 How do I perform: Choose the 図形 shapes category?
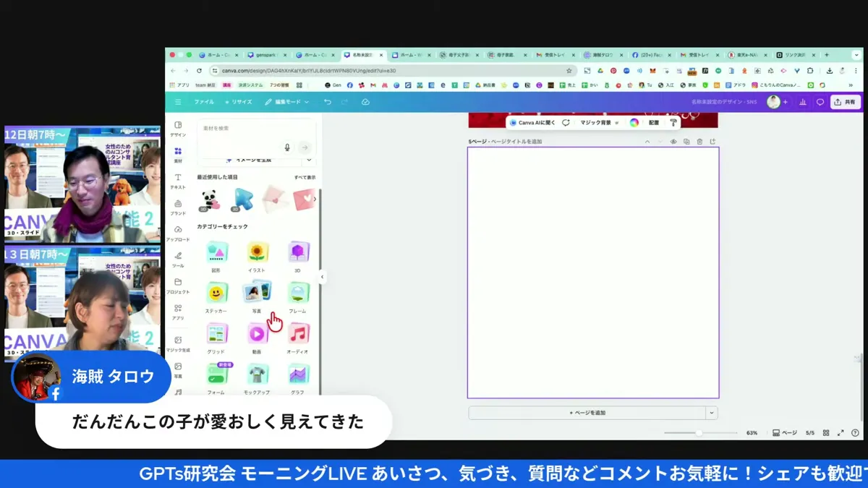216,257
